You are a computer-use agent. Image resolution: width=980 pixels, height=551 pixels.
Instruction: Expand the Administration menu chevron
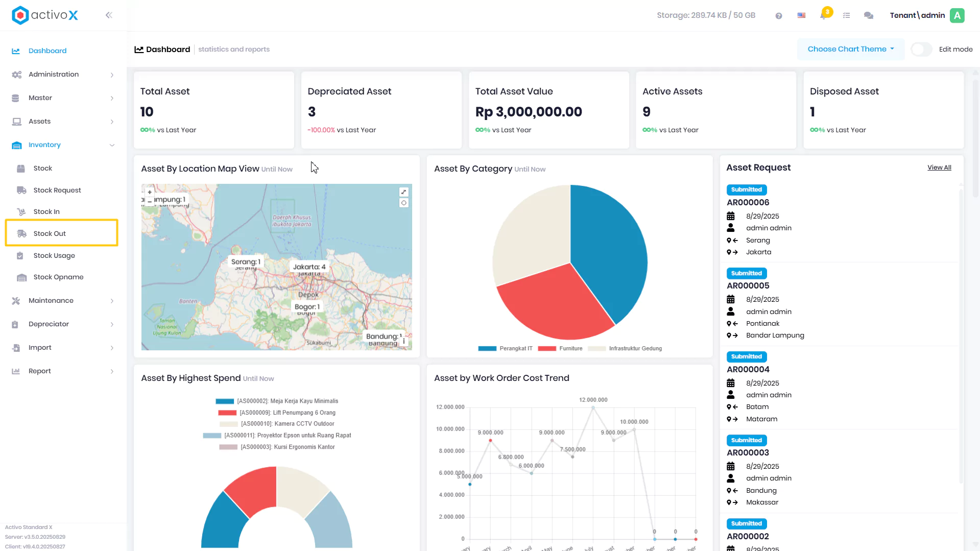coord(112,75)
